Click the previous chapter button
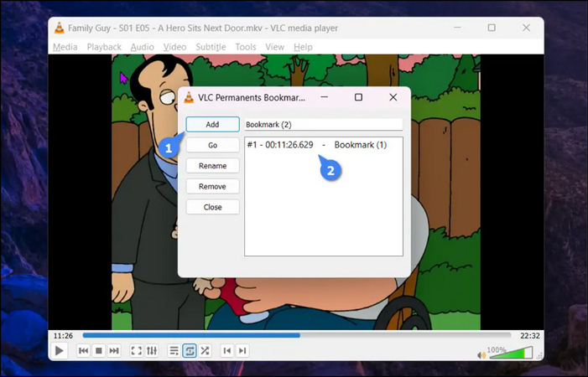Image resolution: width=588 pixels, height=377 pixels. 226,351
